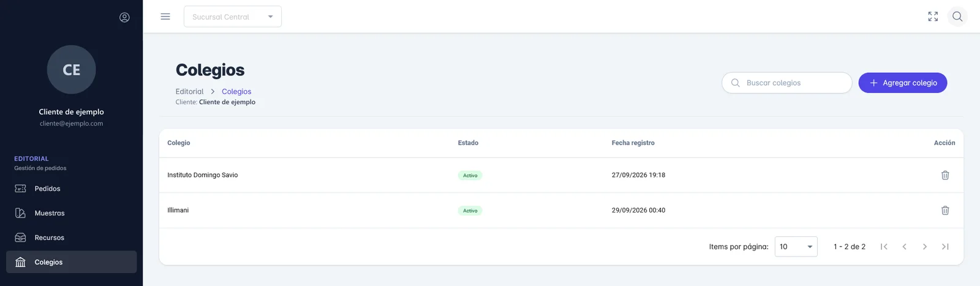The height and width of the screenshot is (286, 980).
Task: Open Recursos in the sidebar
Action: [71, 238]
